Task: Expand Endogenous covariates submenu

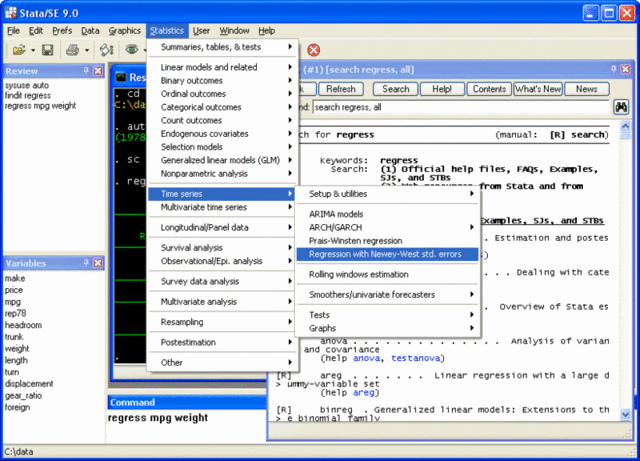Action: (222, 134)
